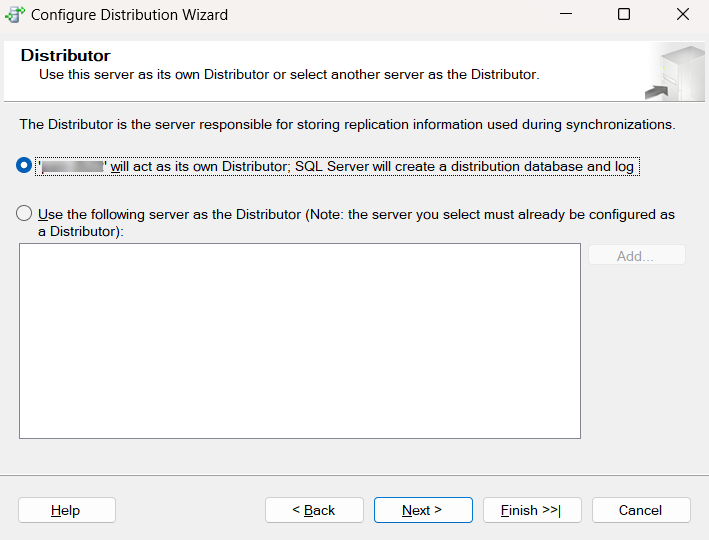Click the wizard icon in the title bar
Image resolution: width=709 pixels, height=540 pixels.
16,15
